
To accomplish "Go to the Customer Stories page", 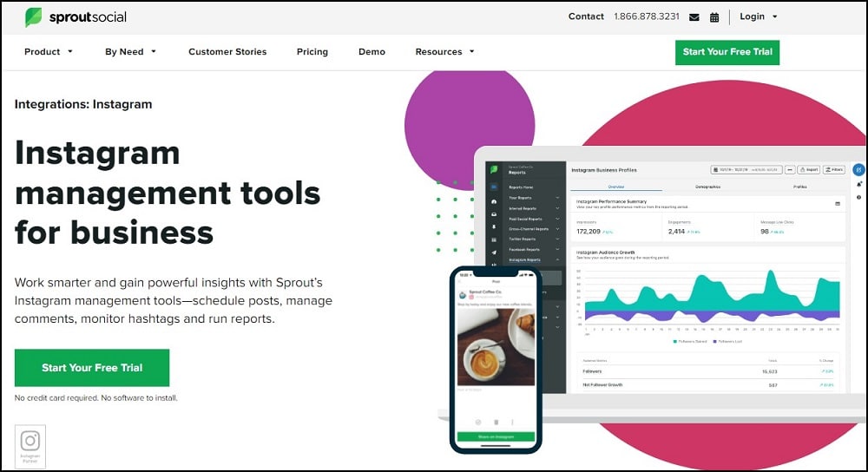I will [x=227, y=51].
